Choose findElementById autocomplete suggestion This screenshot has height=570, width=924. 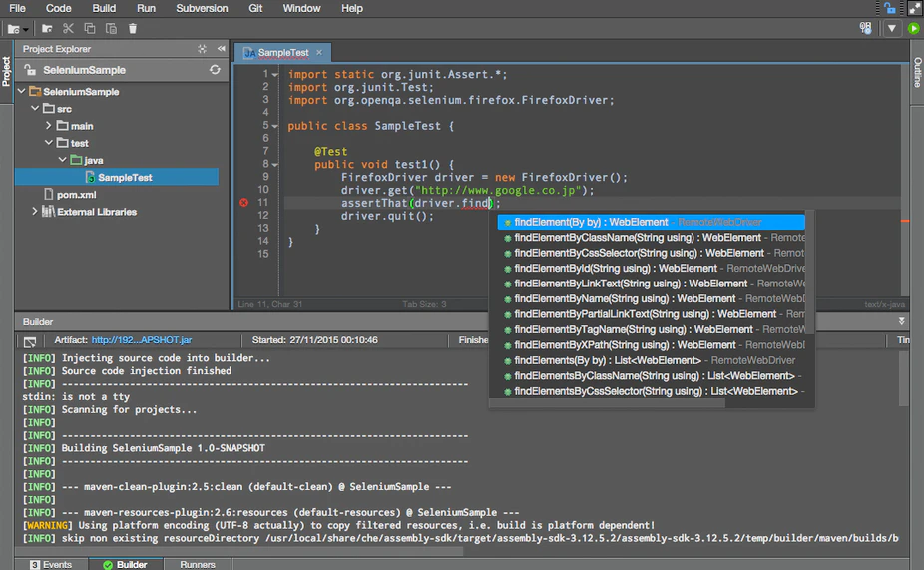(652, 268)
